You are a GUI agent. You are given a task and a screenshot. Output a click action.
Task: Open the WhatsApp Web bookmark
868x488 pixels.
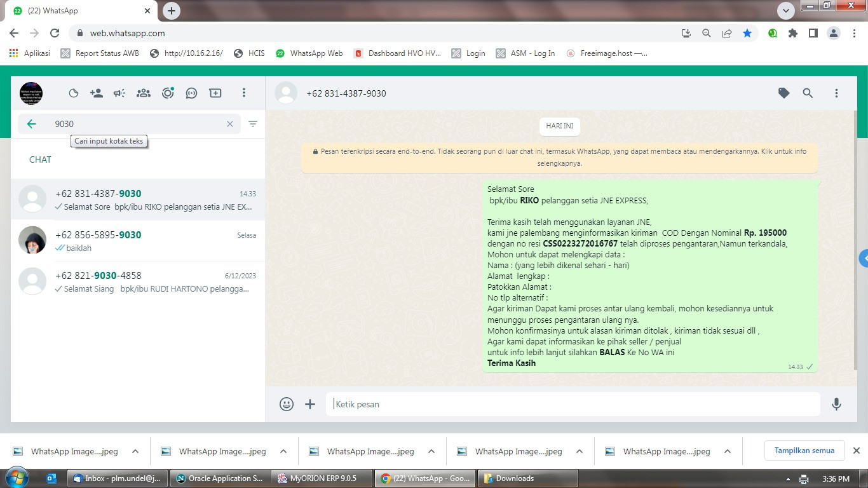(309, 53)
